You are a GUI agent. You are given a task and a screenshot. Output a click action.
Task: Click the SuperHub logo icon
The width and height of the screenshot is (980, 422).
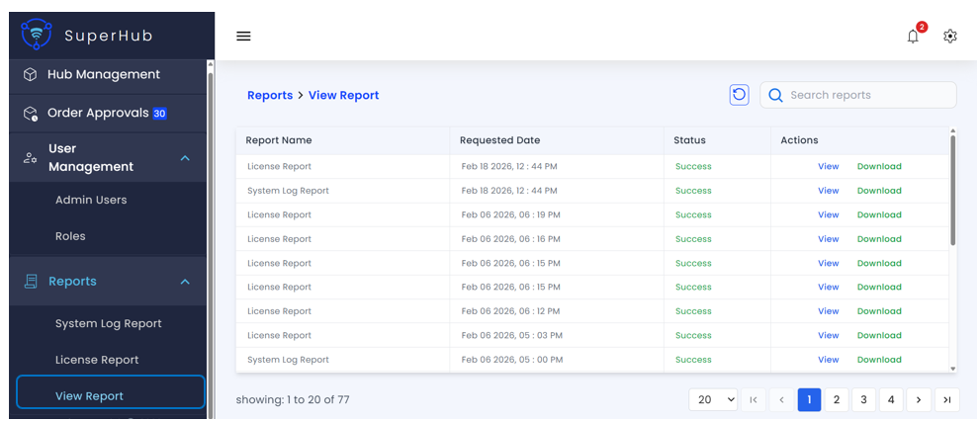click(x=37, y=35)
